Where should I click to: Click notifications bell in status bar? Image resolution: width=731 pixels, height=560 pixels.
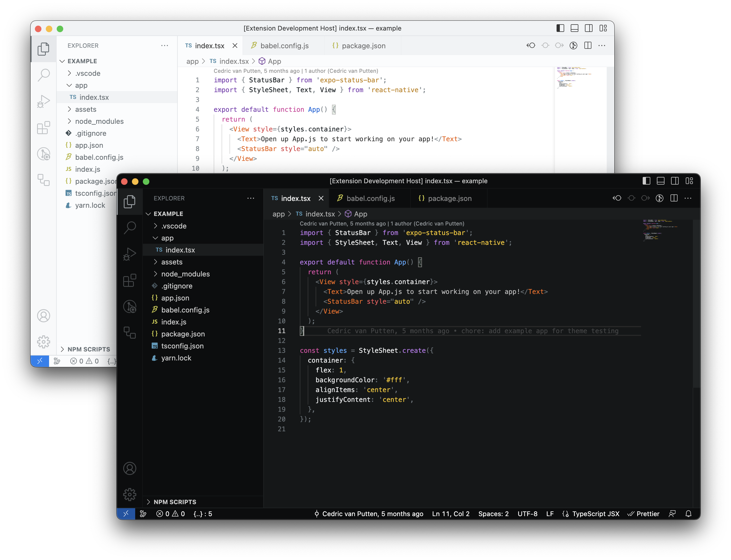pos(688,514)
